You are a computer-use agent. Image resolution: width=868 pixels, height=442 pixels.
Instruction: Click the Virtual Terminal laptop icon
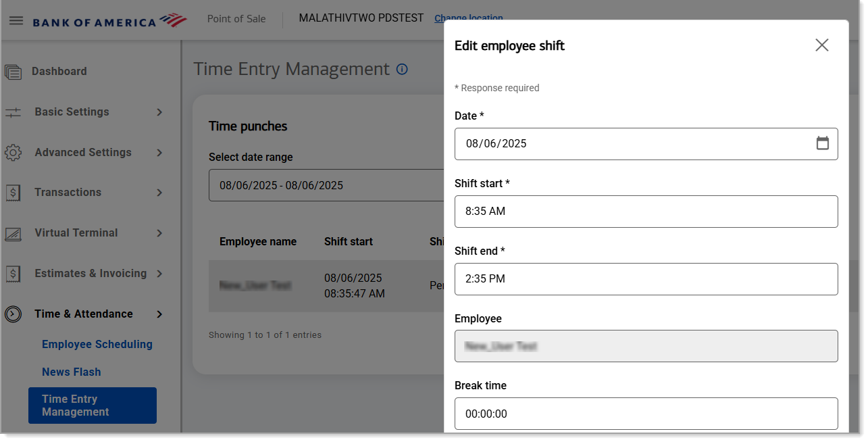tap(13, 234)
